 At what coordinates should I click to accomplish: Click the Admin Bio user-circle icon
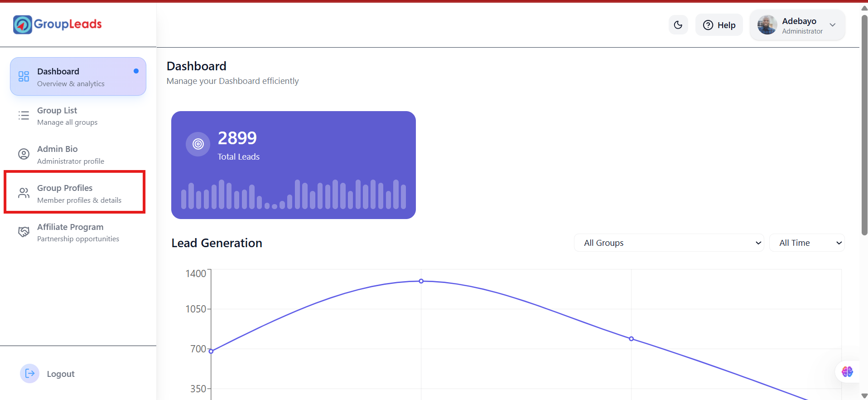click(24, 154)
